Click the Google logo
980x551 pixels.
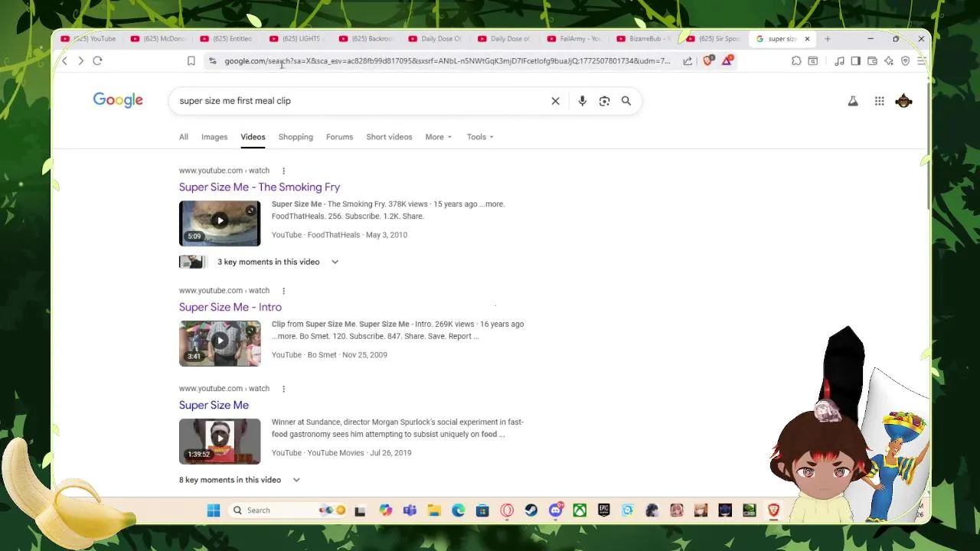[x=118, y=100]
